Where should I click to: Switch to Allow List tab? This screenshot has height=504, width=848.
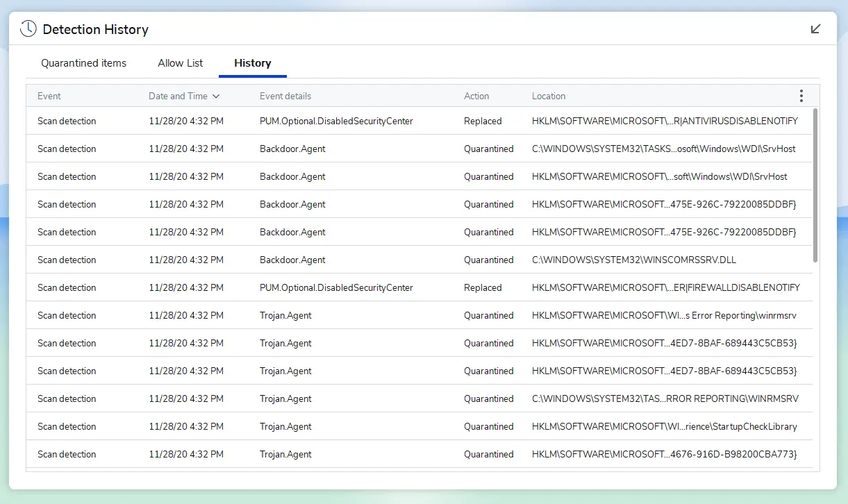181,63
